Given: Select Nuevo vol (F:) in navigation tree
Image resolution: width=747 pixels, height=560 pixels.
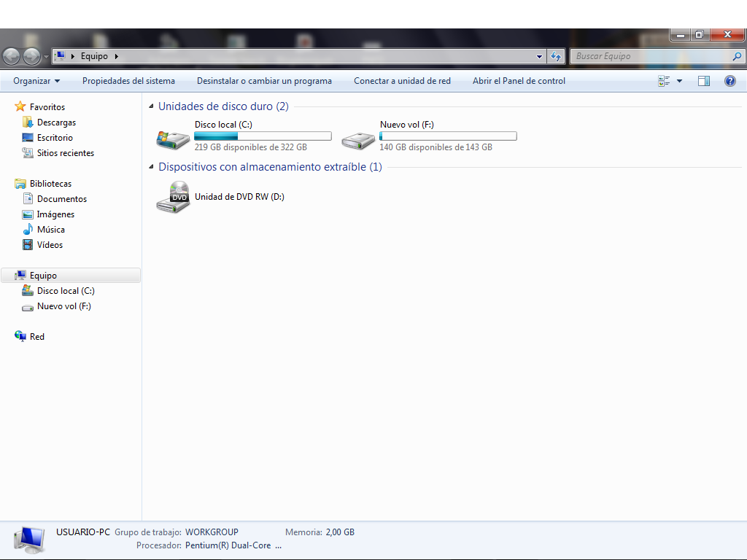Looking at the screenshot, I should tap(64, 306).
